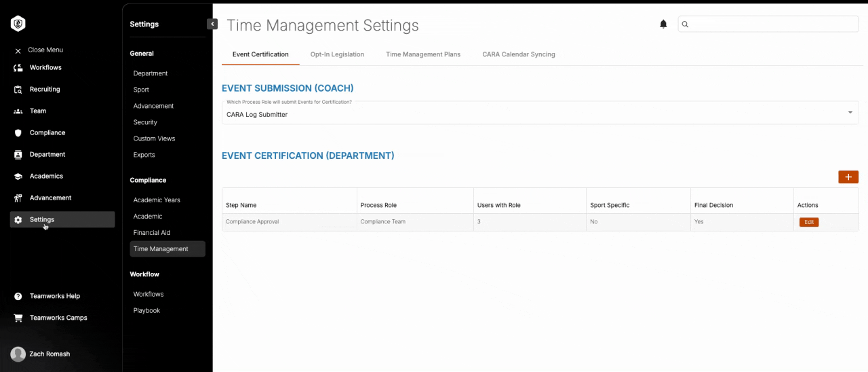This screenshot has height=372, width=868.
Task: Select Sport in settings menu
Action: click(141, 90)
